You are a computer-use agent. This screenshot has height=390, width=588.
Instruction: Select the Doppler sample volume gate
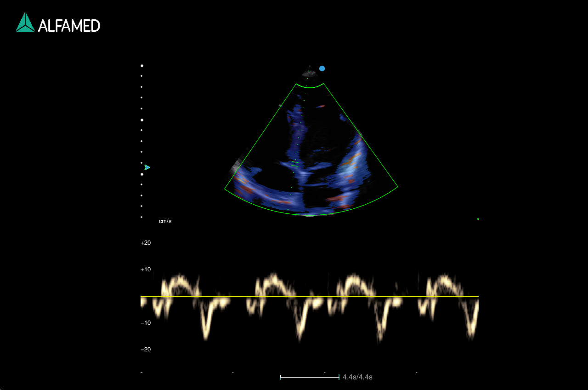pos(295,163)
